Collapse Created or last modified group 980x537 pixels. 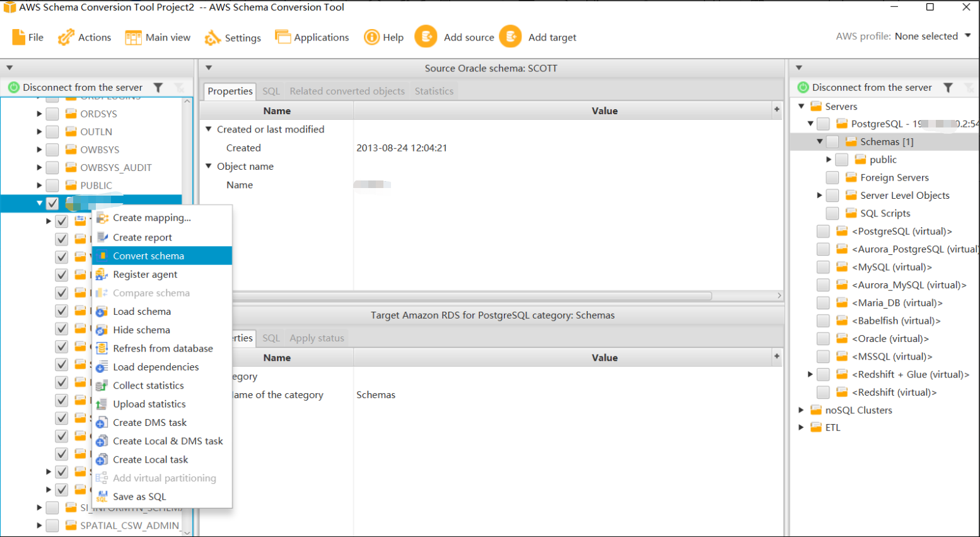tap(209, 129)
